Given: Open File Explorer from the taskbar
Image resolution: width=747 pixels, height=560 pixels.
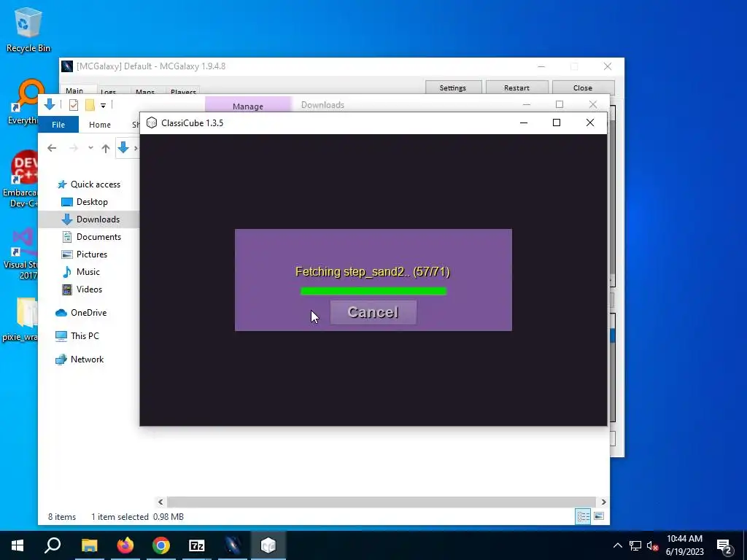Looking at the screenshot, I should point(89,545).
